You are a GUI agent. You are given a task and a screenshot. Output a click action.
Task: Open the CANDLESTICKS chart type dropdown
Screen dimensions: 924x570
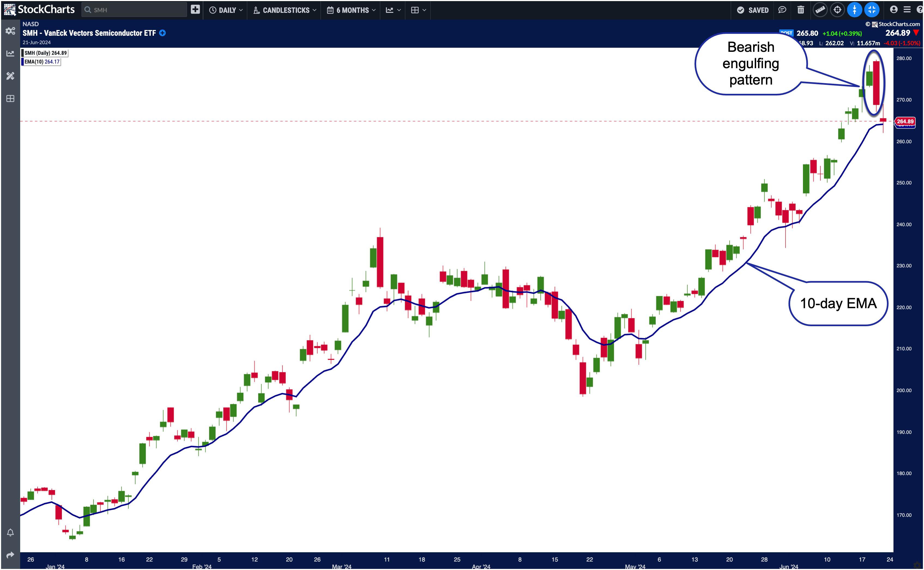[x=285, y=10]
